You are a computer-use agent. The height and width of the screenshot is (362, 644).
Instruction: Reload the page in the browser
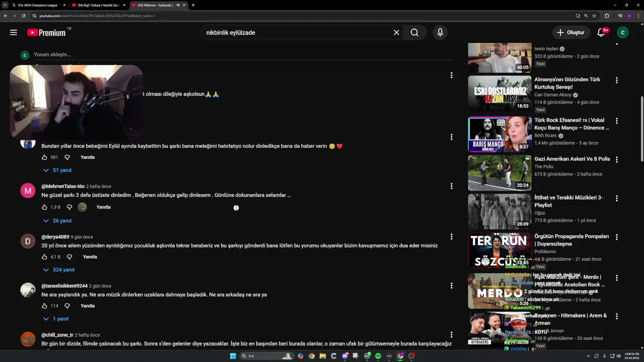pyautogui.click(x=24, y=16)
